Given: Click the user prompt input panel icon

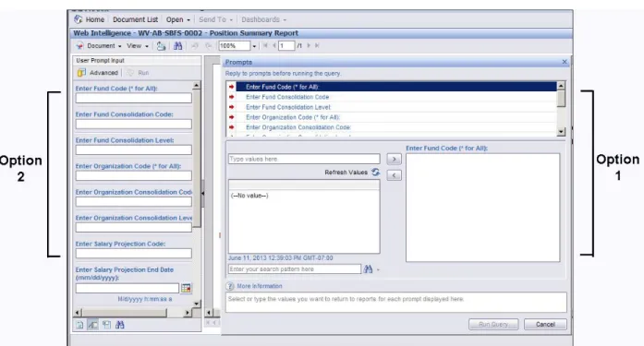Looking at the screenshot, I should 92,325.
